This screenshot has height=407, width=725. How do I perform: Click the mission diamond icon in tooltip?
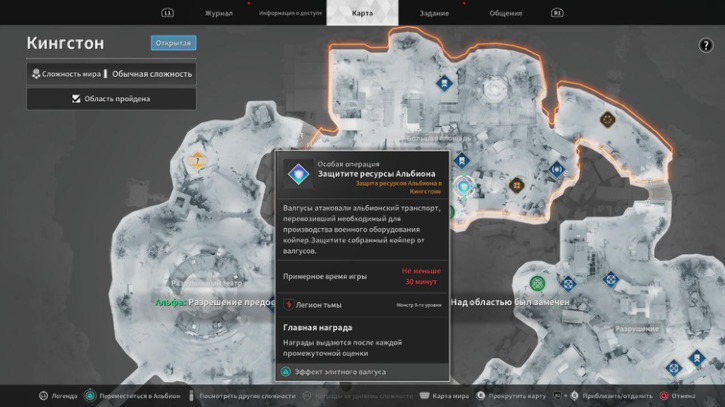click(298, 174)
